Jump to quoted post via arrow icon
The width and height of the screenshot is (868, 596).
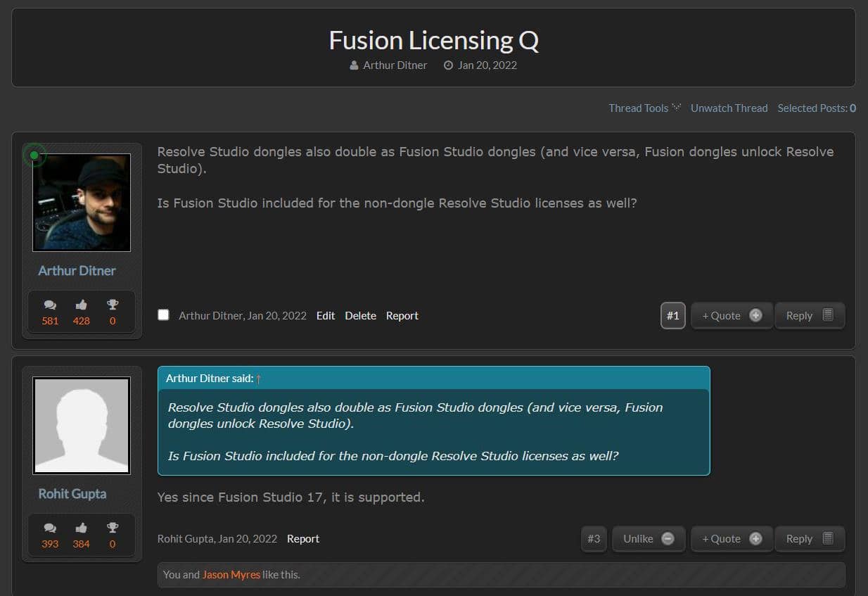[x=259, y=379]
